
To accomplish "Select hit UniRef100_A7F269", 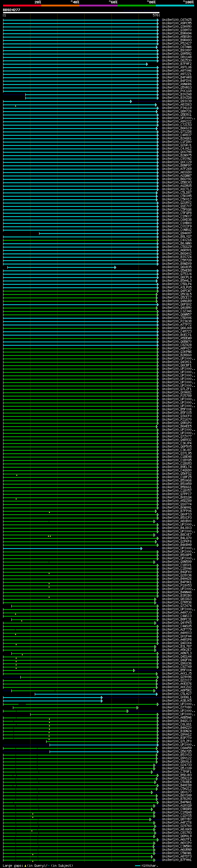I will click(x=177, y=169).
